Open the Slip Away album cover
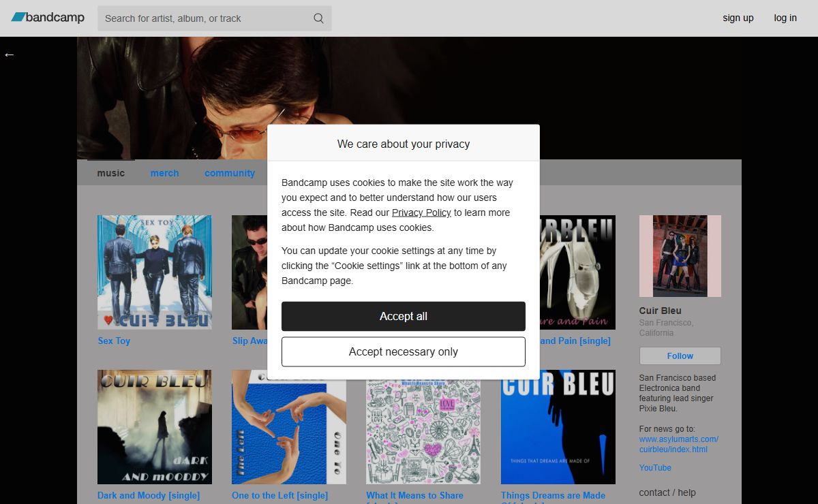Screen dimensions: 818x504 click(x=249, y=272)
